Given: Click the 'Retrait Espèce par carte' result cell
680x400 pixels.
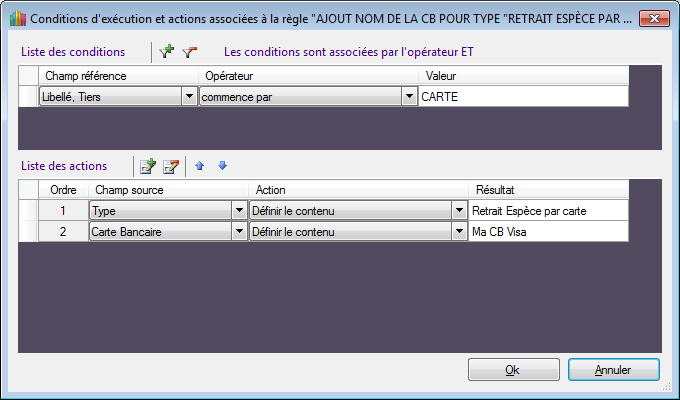Looking at the screenshot, I should 547,211.
